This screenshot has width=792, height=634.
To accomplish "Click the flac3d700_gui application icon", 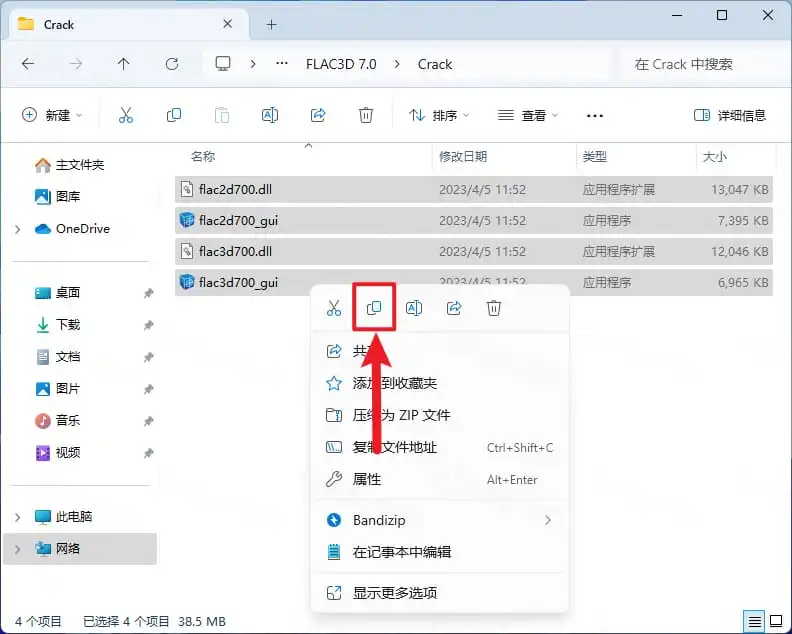I will pos(187,282).
